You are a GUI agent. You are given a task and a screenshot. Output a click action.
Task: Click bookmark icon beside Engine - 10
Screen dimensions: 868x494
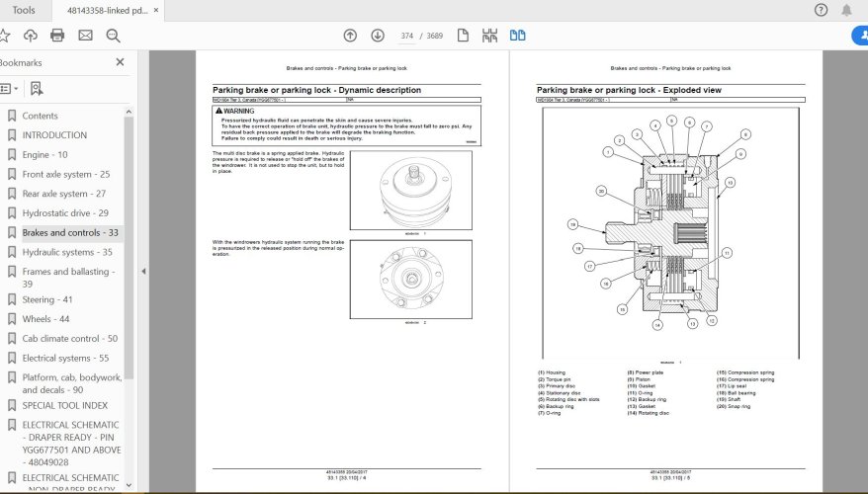tap(12, 155)
